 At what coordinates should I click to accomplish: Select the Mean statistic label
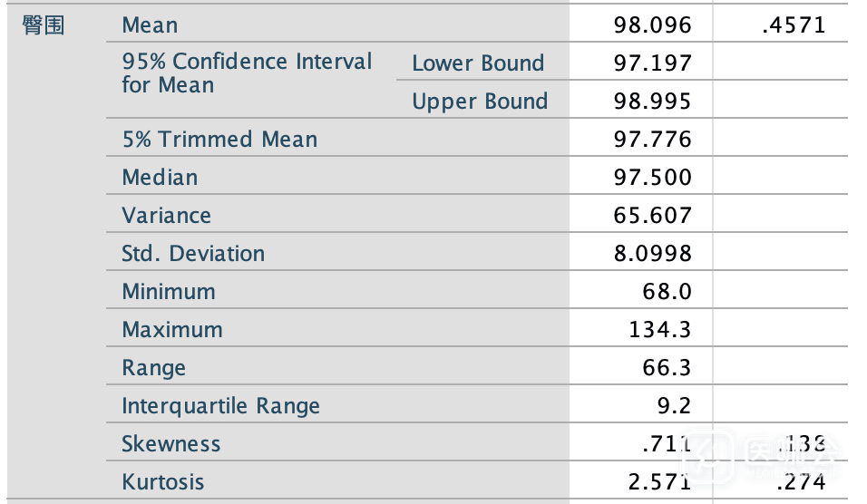tap(150, 25)
